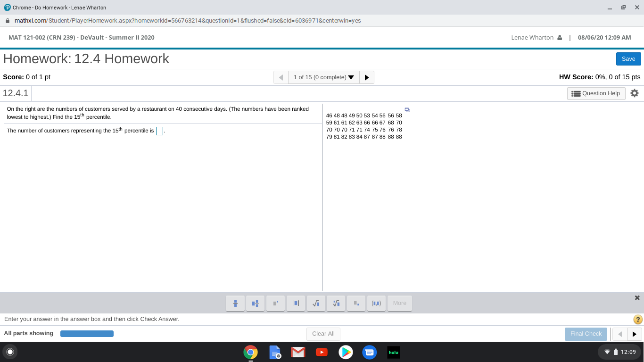Insert an absolute value template
This screenshot has height=362, width=644.
[x=296, y=303]
